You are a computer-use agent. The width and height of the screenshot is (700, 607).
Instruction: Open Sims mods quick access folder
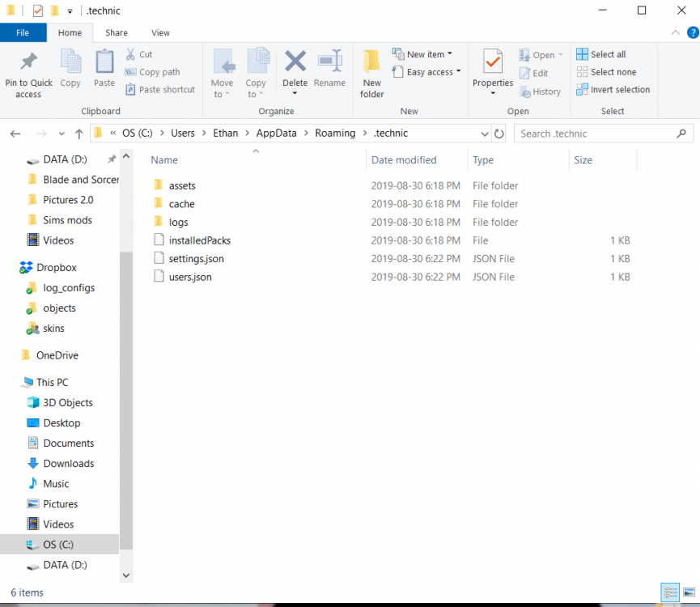point(67,220)
